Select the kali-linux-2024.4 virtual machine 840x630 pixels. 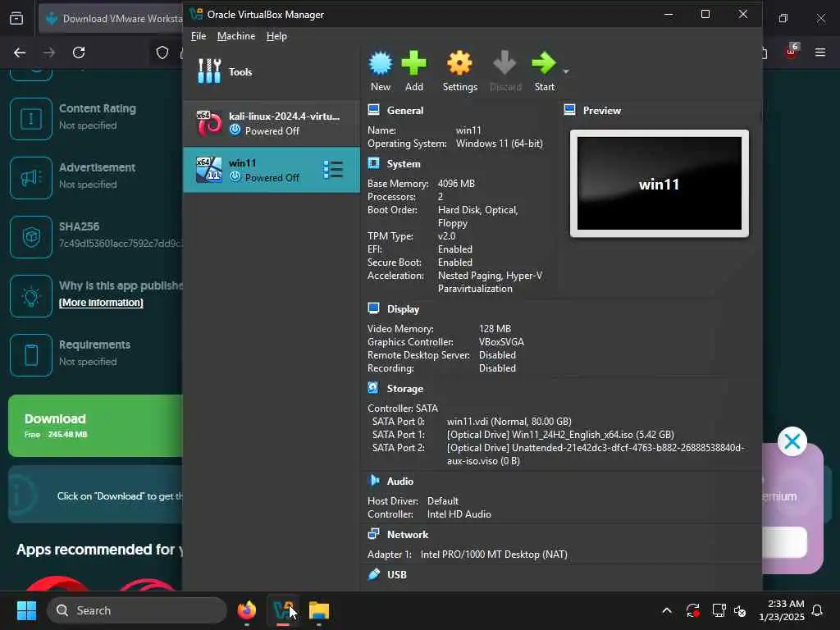272,124
